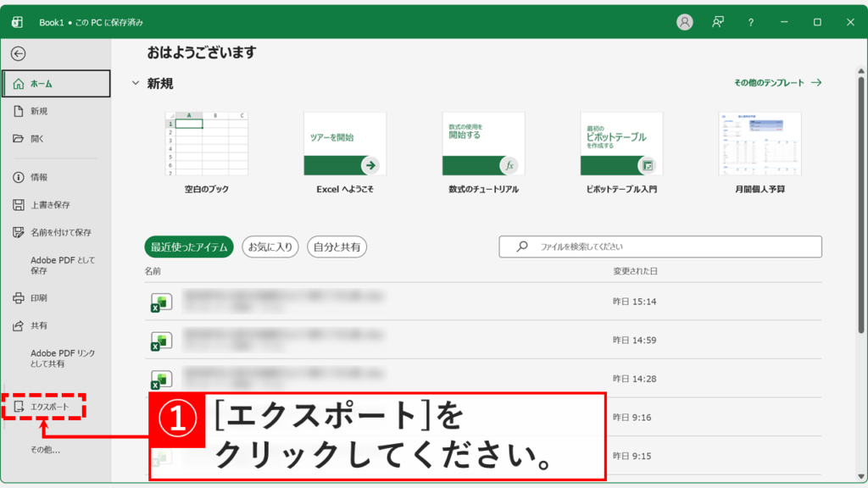This screenshot has width=868, height=488.
Task: Open その他... sidebar entry
Action: [46, 450]
